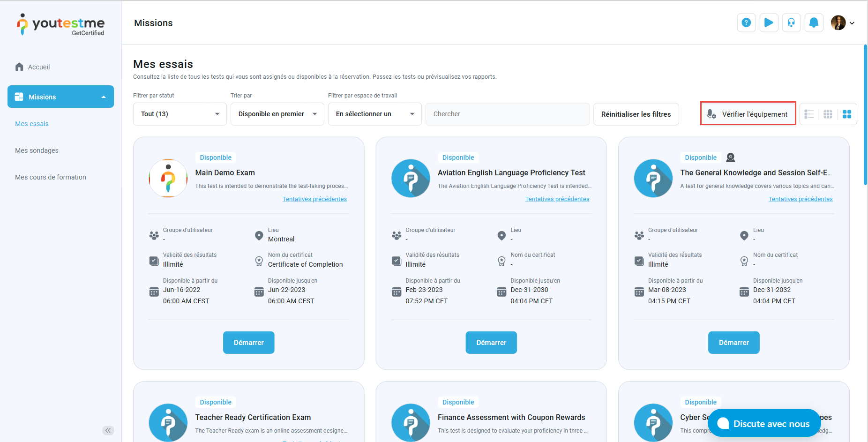Start the General Knowledge and Session test
The width and height of the screenshot is (868, 442).
[734, 343]
